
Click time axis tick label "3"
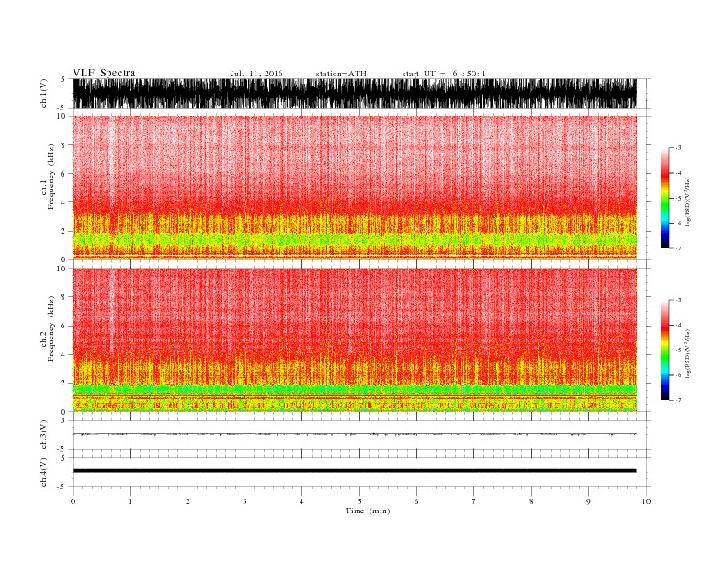pos(245,501)
